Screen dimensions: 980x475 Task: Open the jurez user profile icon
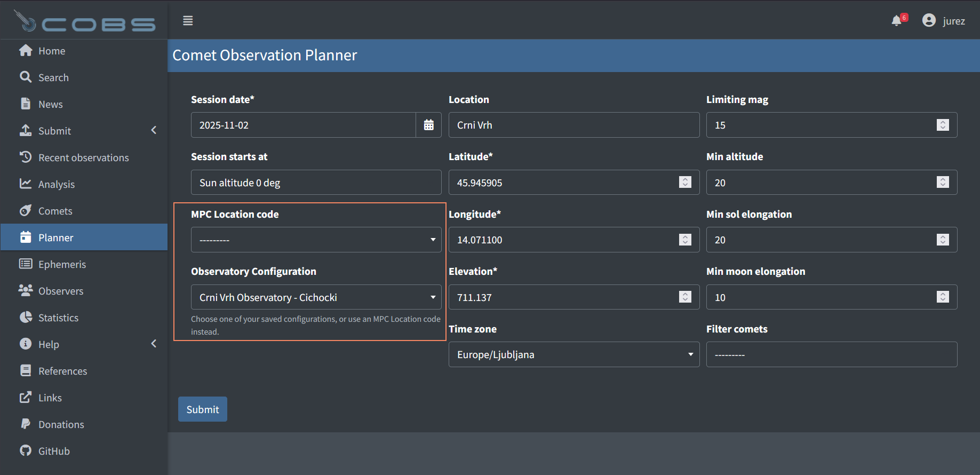point(929,20)
